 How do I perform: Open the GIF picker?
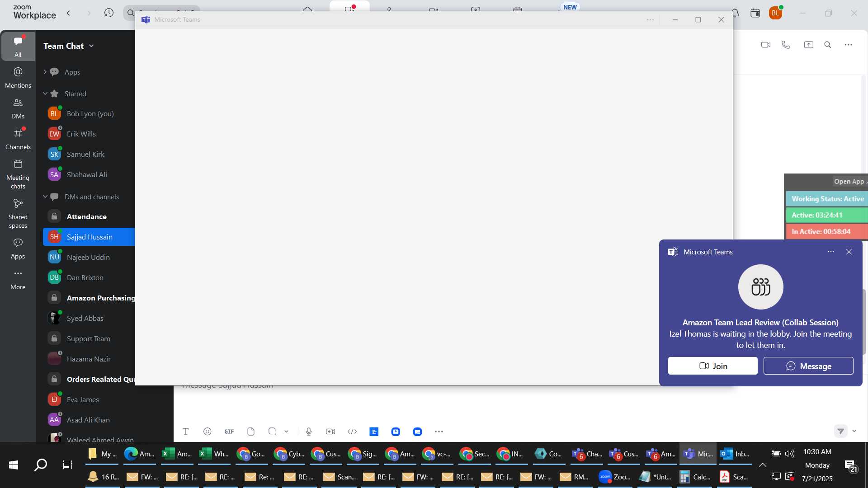click(229, 432)
